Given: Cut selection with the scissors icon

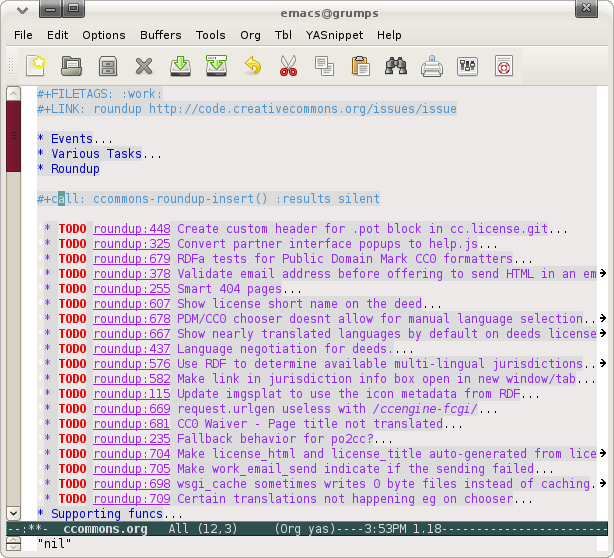Looking at the screenshot, I should tap(288, 67).
